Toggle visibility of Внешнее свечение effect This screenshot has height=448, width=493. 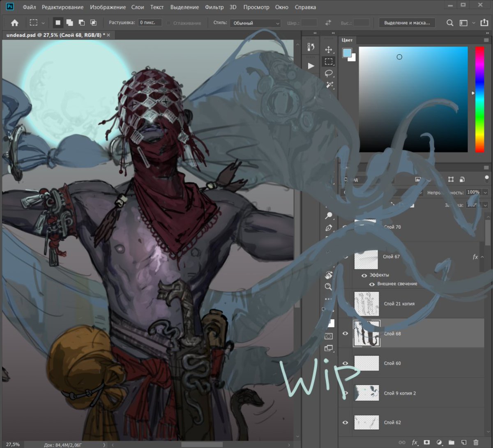coord(372,284)
